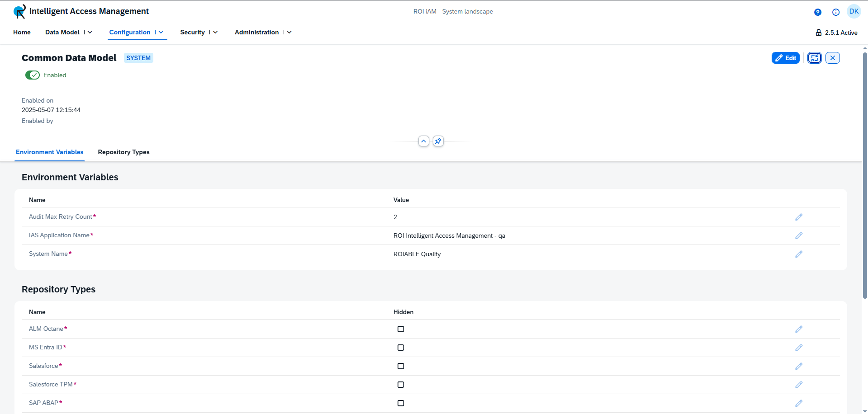Screen dimensions: 868x414
Task: Open the Home menu item
Action: [x=22, y=32]
